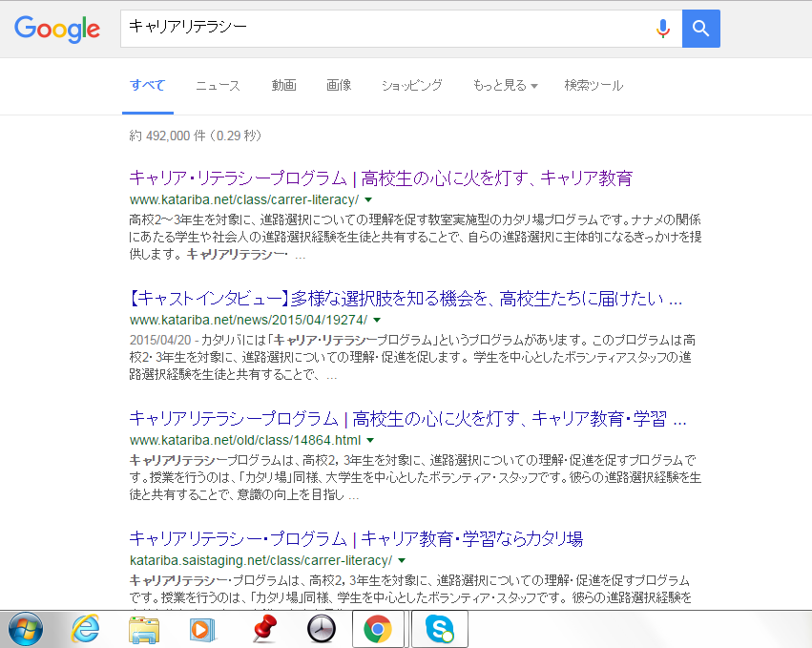Open 検索ツール options

(593, 86)
